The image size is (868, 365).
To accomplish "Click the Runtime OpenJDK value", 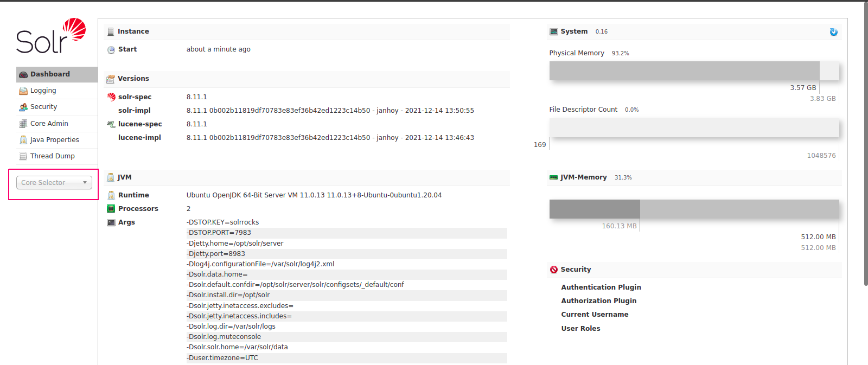I will pos(314,195).
